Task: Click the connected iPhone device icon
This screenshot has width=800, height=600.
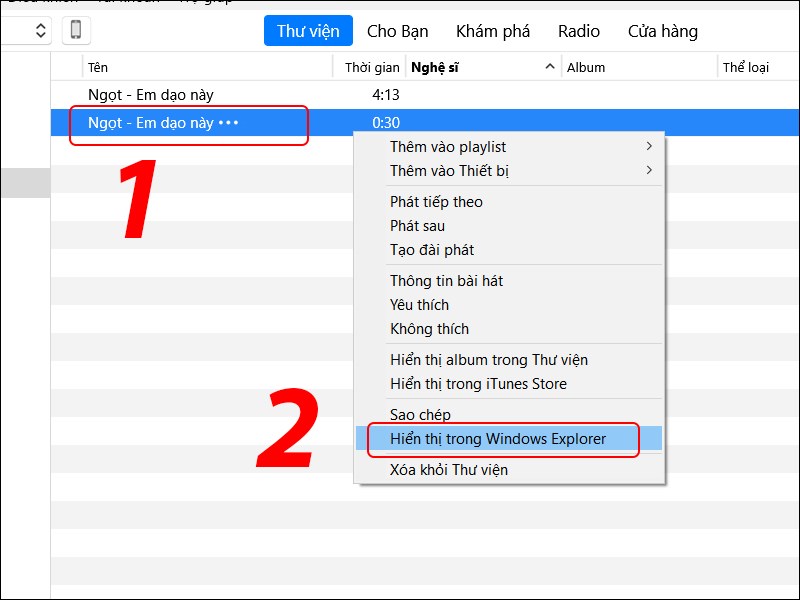Action: [74, 30]
